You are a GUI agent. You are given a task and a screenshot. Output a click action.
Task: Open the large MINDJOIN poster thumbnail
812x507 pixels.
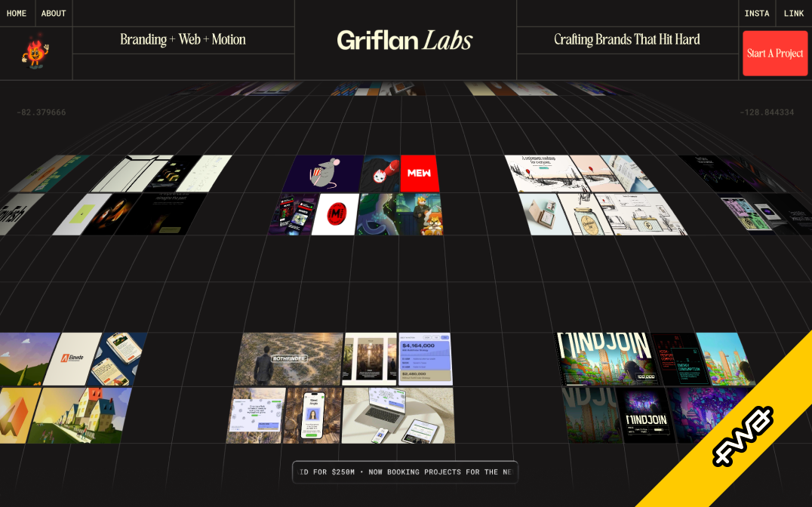[607, 359]
